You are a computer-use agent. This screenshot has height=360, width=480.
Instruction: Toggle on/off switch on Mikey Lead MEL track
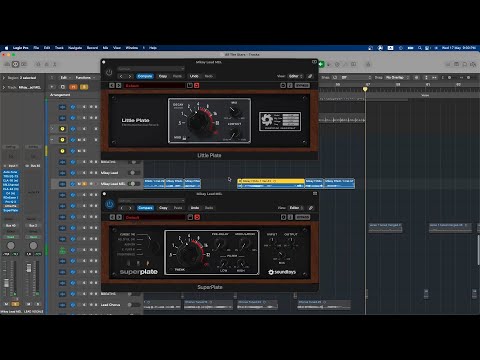[133, 184]
